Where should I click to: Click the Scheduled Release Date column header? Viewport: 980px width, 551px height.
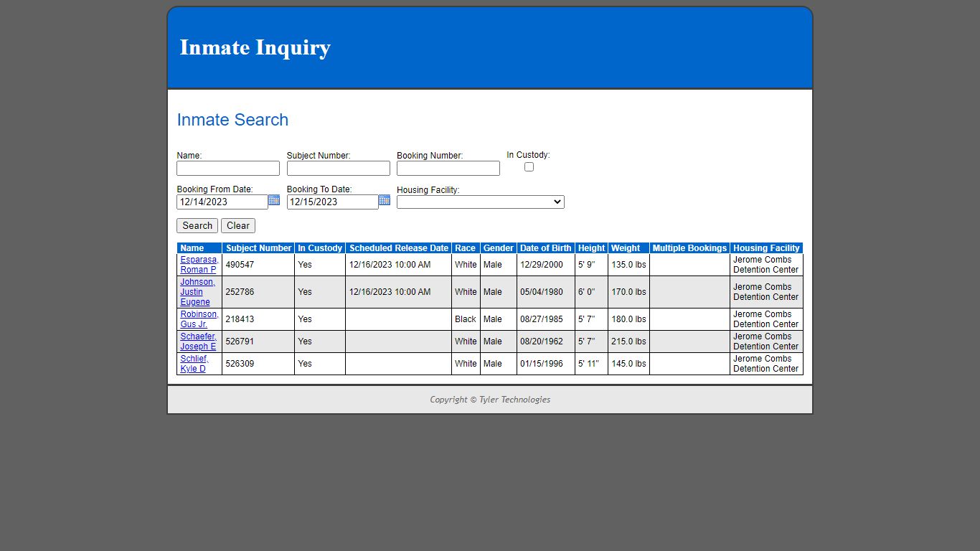click(x=399, y=248)
